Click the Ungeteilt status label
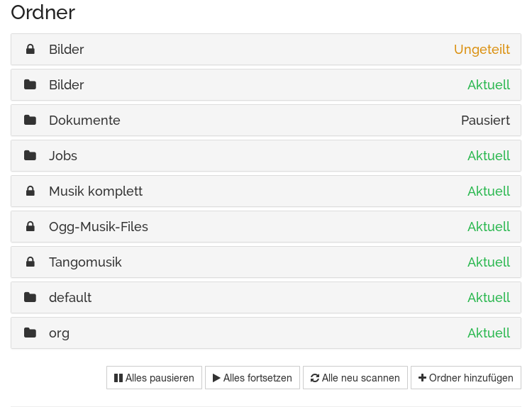The height and width of the screenshot is (407, 532). pyautogui.click(x=482, y=50)
